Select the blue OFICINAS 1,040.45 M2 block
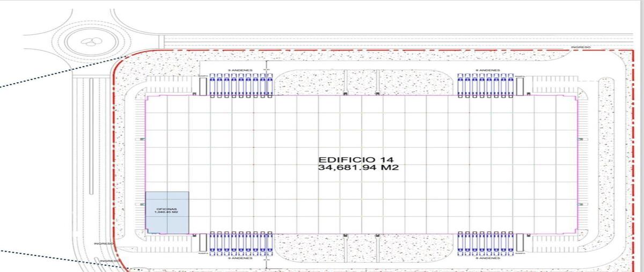This screenshot has height=272, width=644. click(167, 212)
